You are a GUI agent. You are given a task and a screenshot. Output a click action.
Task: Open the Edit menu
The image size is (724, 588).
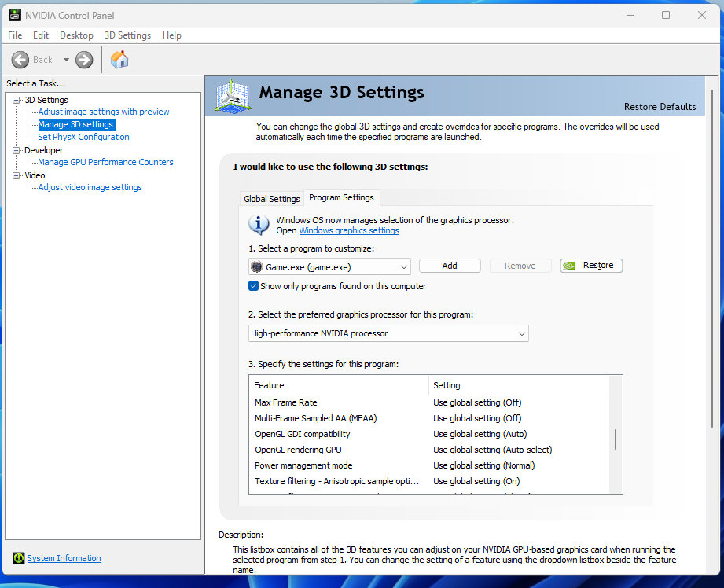(x=41, y=35)
